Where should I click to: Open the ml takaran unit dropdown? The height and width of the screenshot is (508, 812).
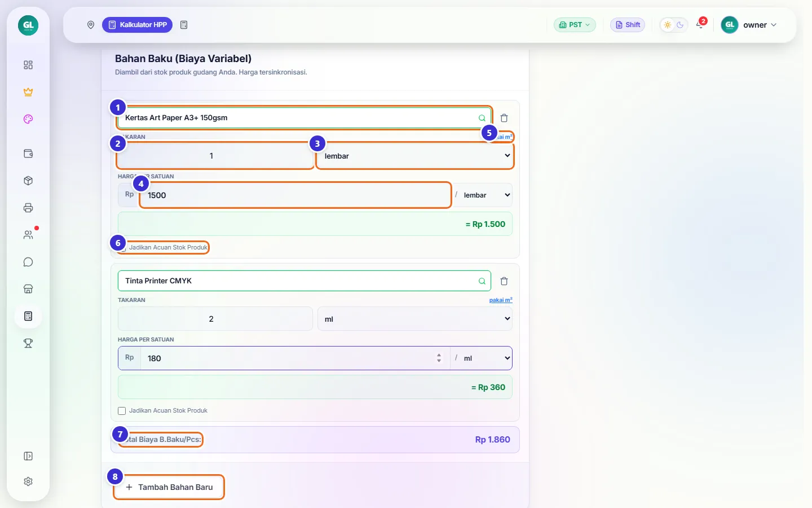point(415,319)
